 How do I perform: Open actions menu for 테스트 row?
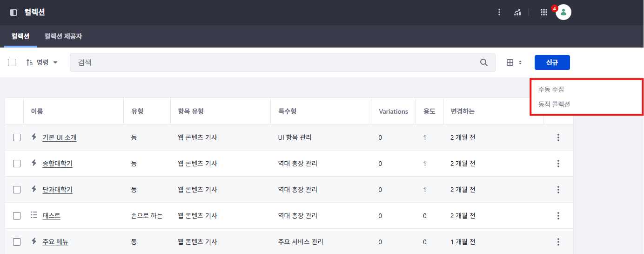[x=558, y=216]
